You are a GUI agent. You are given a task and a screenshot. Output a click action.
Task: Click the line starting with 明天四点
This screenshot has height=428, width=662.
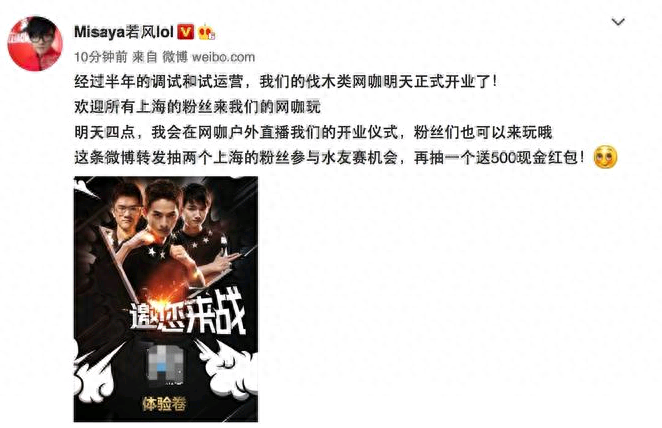pyautogui.click(x=313, y=133)
